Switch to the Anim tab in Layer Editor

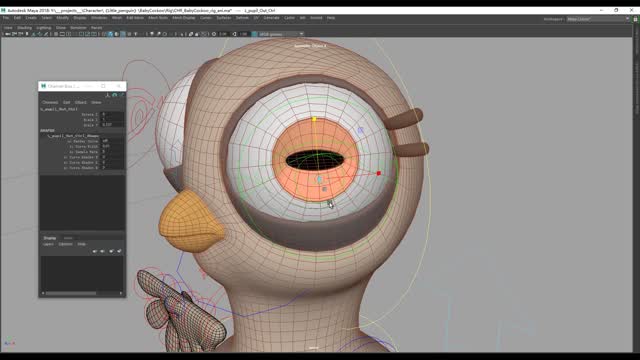pyautogui.click(x=68, y=238)
